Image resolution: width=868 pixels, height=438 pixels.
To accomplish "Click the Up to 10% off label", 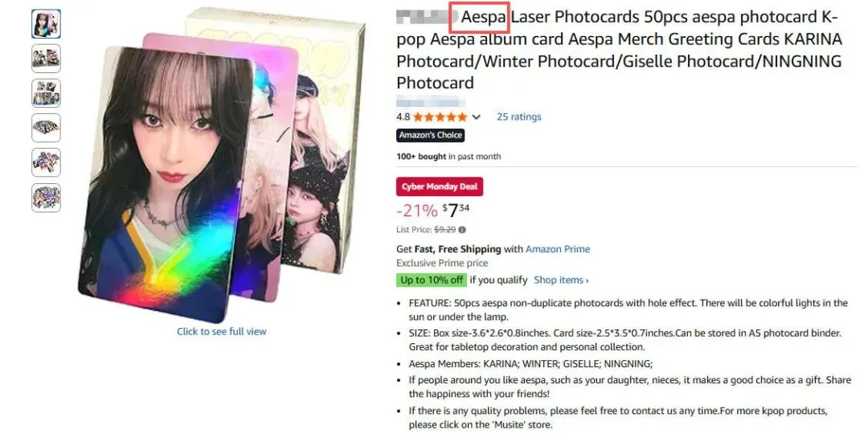I will point(432,280).
